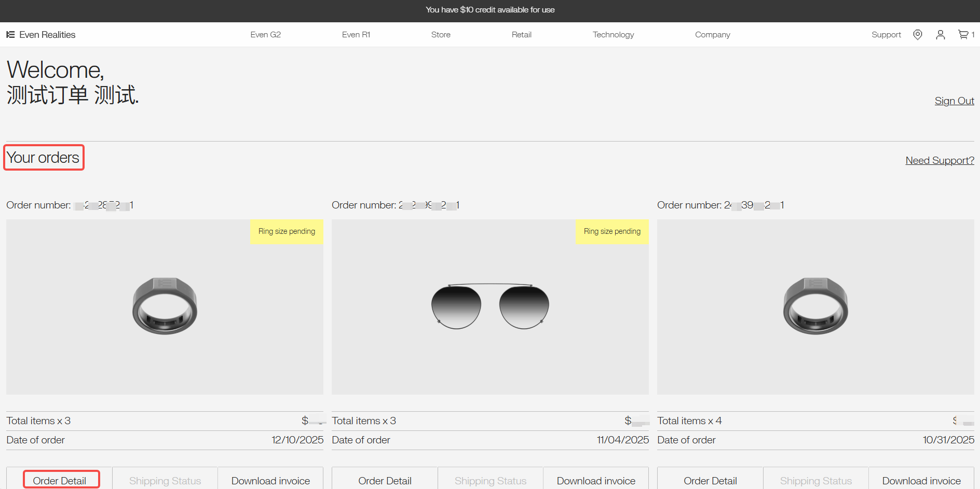Screen dimensions: 980x489
Task: Click Ring size pending badge on first order
Action: [287, 231]
